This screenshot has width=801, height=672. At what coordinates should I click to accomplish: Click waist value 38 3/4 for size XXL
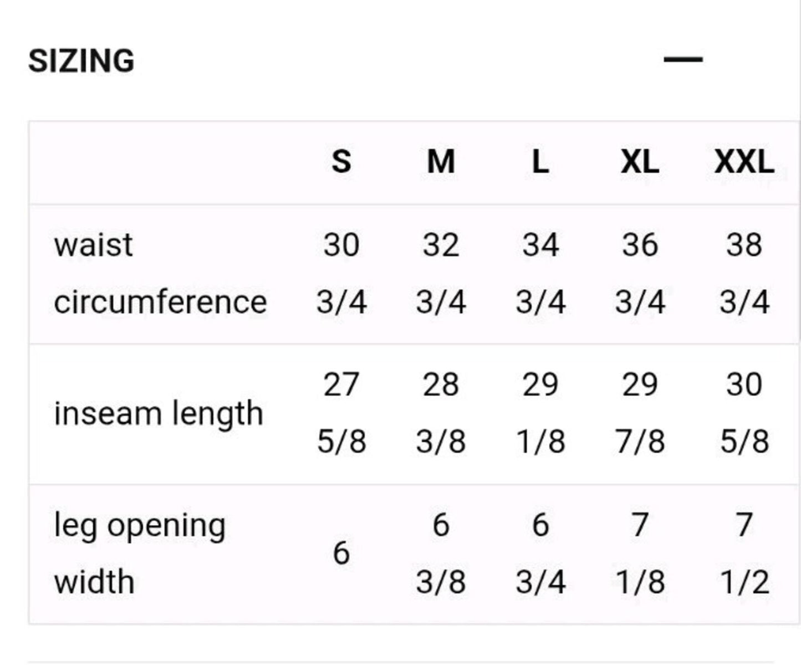pos(744,274)
